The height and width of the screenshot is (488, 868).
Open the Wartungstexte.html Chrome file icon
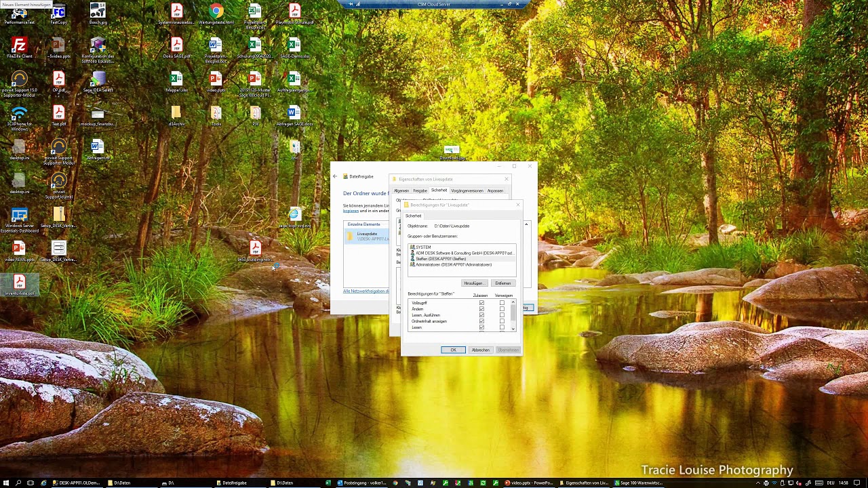click(216, 14)
